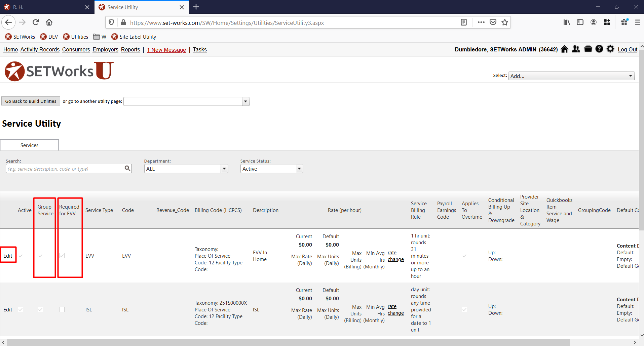Screen dimensions: 644x346
Task: Open the W bookmarks folder
Action: [100, 37]
